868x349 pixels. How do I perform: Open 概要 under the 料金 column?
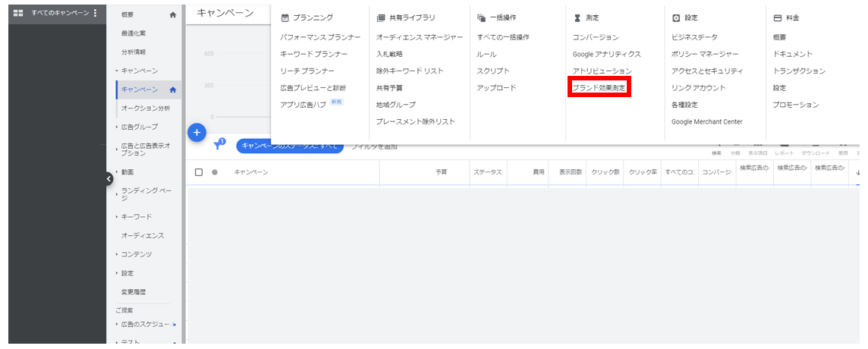(x=779, y=37)
